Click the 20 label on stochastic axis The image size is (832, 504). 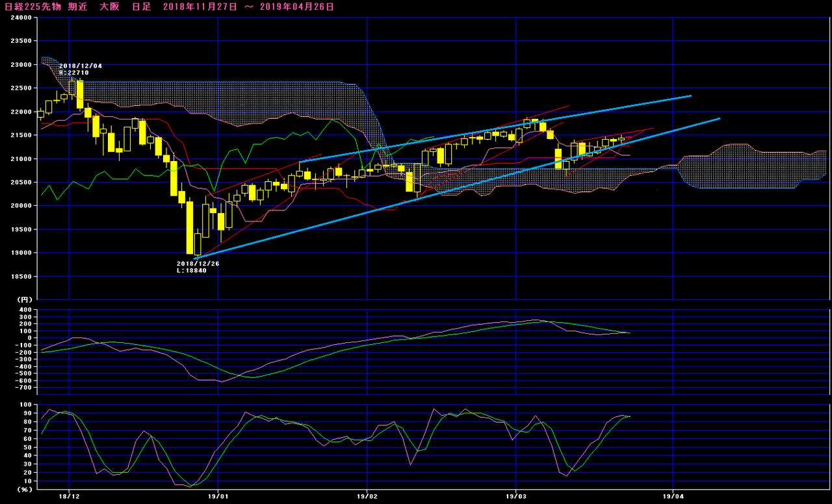pos(28,473)
